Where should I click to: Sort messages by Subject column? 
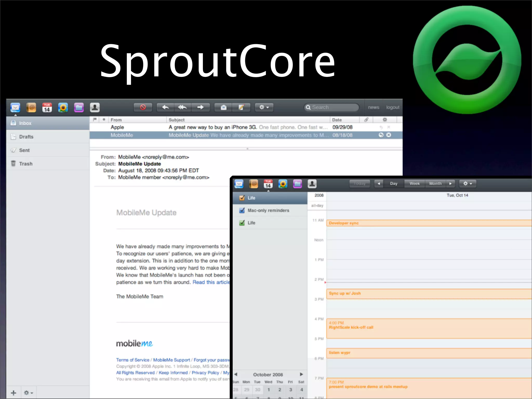[248, 120]
